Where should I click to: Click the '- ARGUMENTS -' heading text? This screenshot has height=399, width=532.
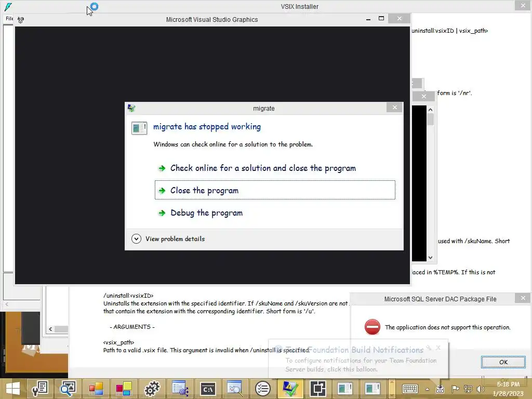pos(132,327)
